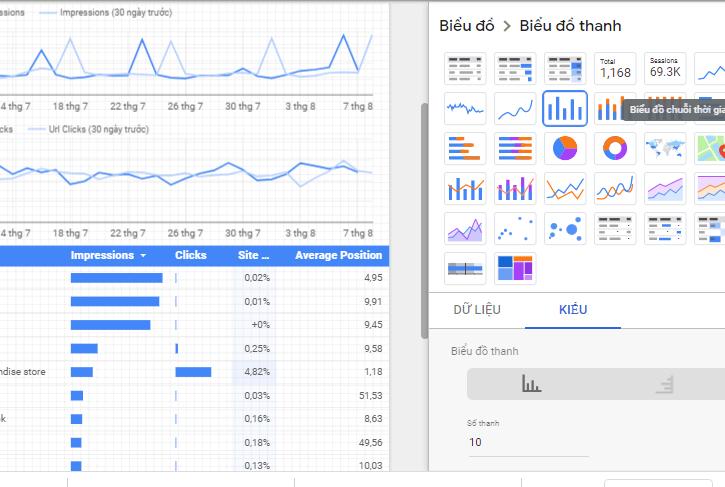Viewport: 725px width, 487px height.
Task: Sort table by Clicks column header
Action: [190, 255]
